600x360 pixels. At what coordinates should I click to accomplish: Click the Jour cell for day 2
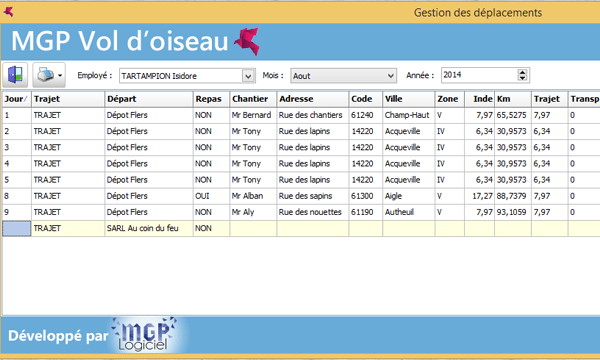coord(16,131)
